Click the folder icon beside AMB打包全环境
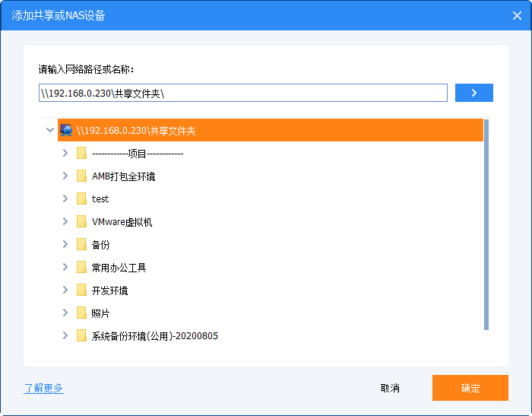This screenshot has height=416, width=532. tap(81, 176)
